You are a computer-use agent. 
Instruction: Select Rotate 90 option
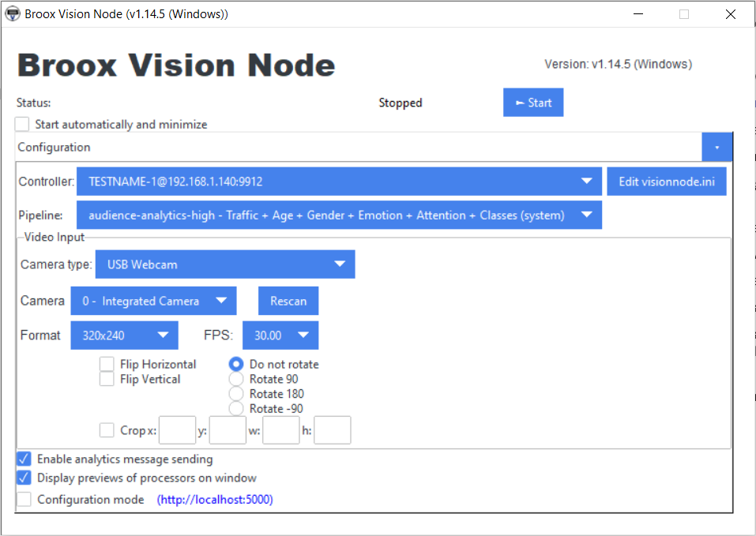coord(235,379)
